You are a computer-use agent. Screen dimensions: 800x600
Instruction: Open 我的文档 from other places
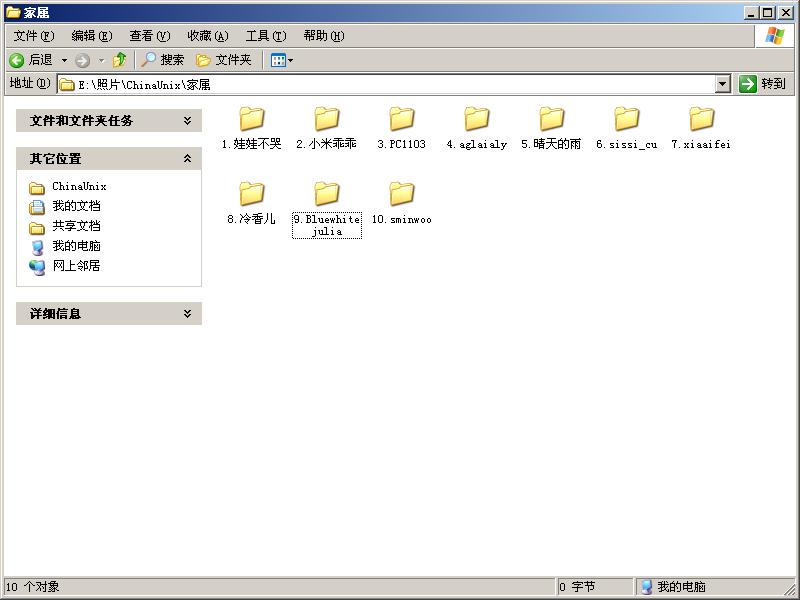(x=77, y=206)
